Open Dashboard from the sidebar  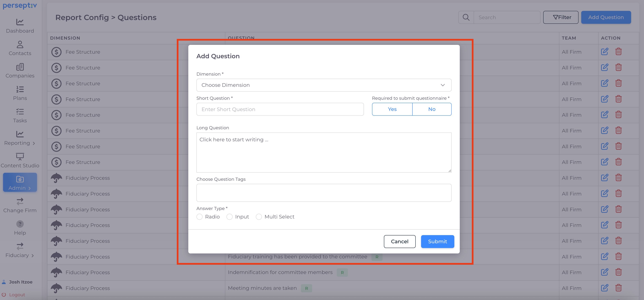(x=20, y=26)
